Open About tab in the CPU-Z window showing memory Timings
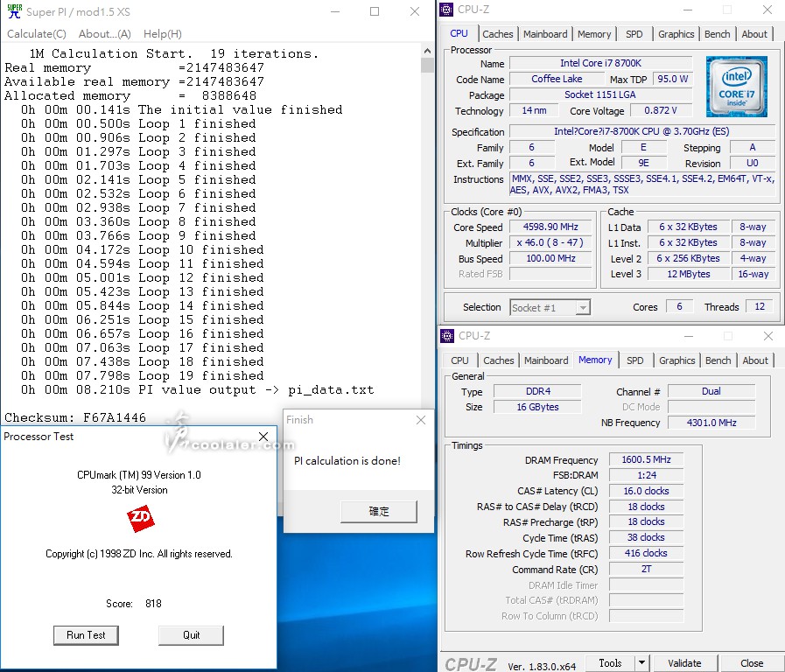785x672 pixels. (755, 360)
